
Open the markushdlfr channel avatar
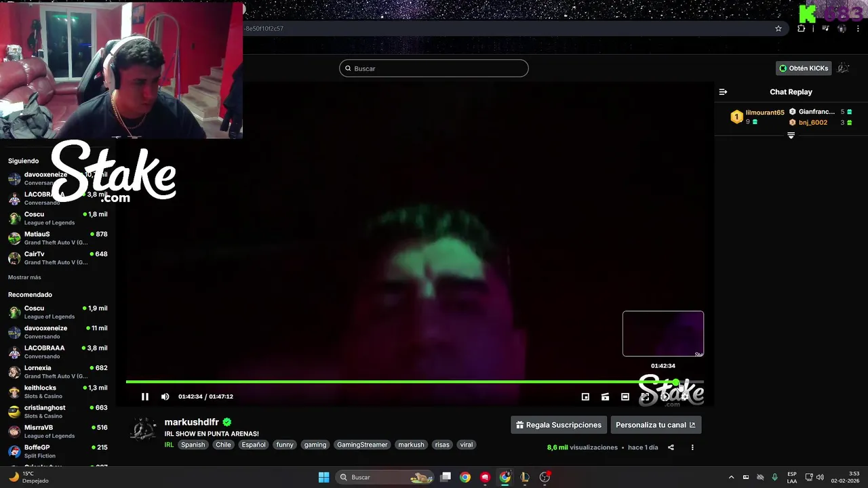point(143,430)
